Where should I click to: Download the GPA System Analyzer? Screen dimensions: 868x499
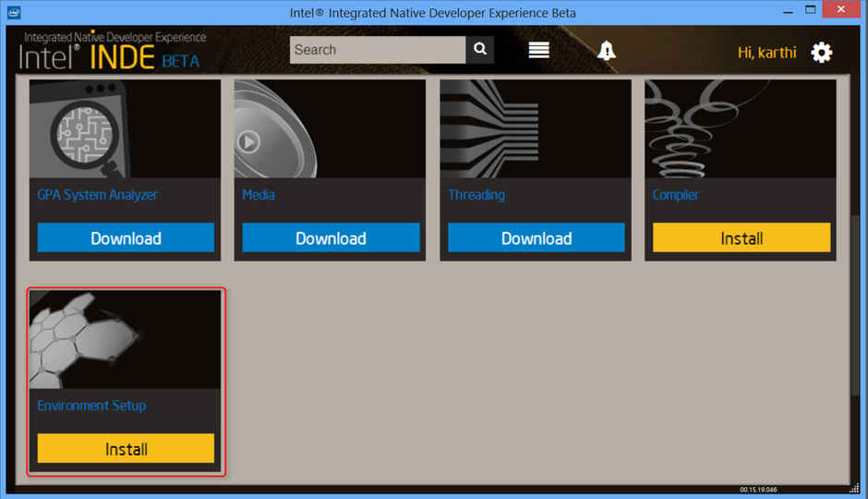126,238
